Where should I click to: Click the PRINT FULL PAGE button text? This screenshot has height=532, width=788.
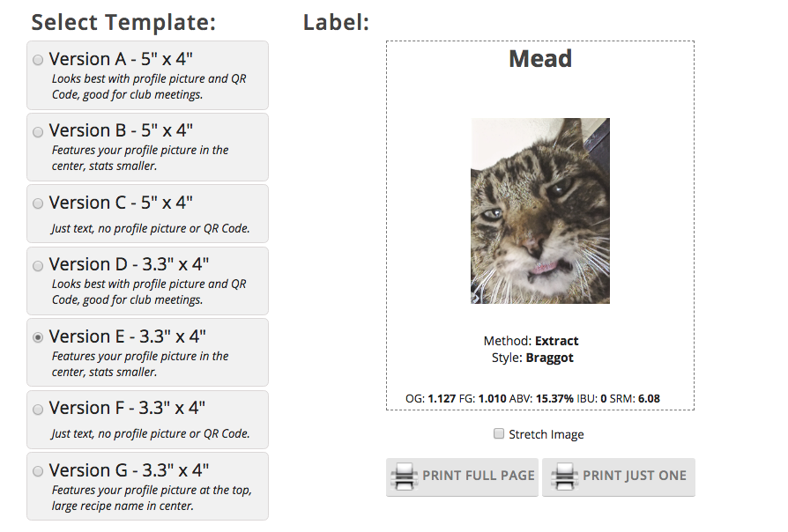click(x=479, y=476)
